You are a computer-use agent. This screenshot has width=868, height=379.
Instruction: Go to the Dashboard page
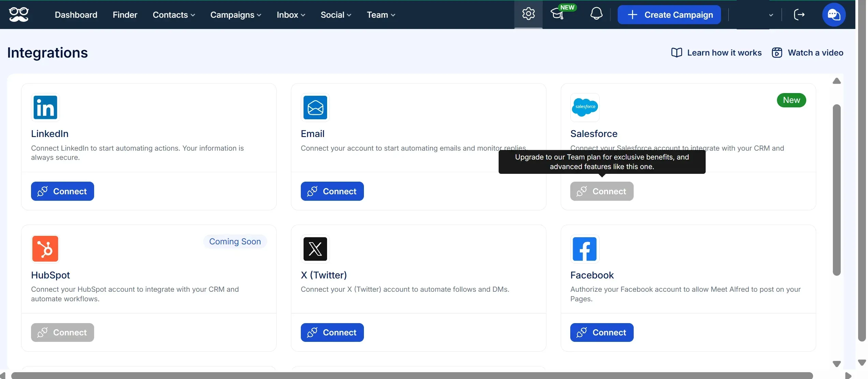(x=76, y=15)
